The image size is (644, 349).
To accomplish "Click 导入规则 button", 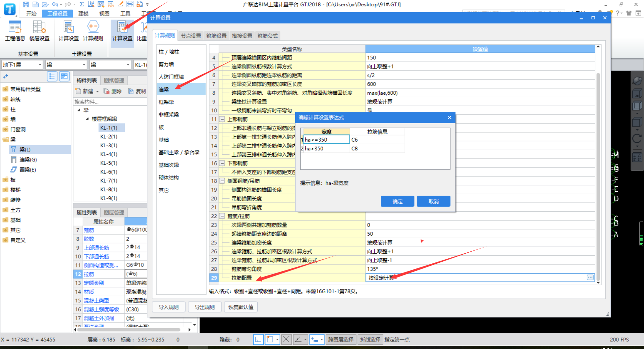I will click(x=168, y=307).
